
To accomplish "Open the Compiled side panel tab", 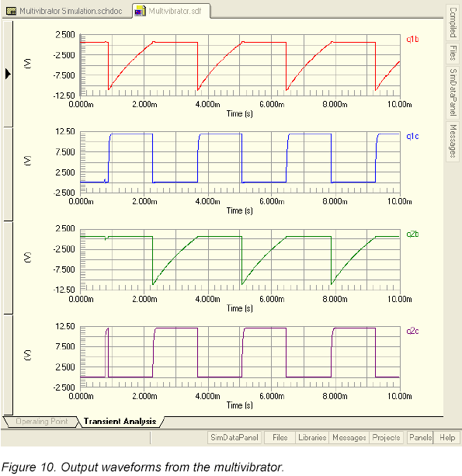I will coord(453,23).
